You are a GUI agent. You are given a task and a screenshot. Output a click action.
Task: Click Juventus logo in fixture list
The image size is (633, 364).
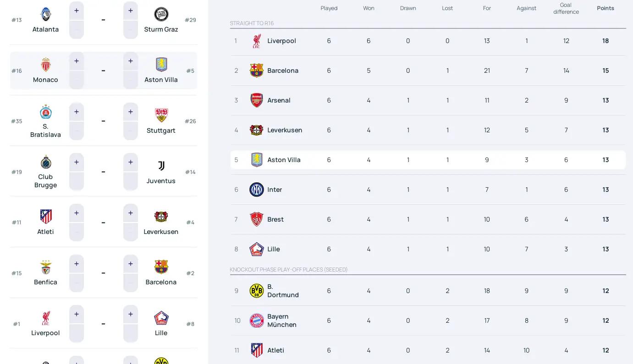click(x=161, y=166)
